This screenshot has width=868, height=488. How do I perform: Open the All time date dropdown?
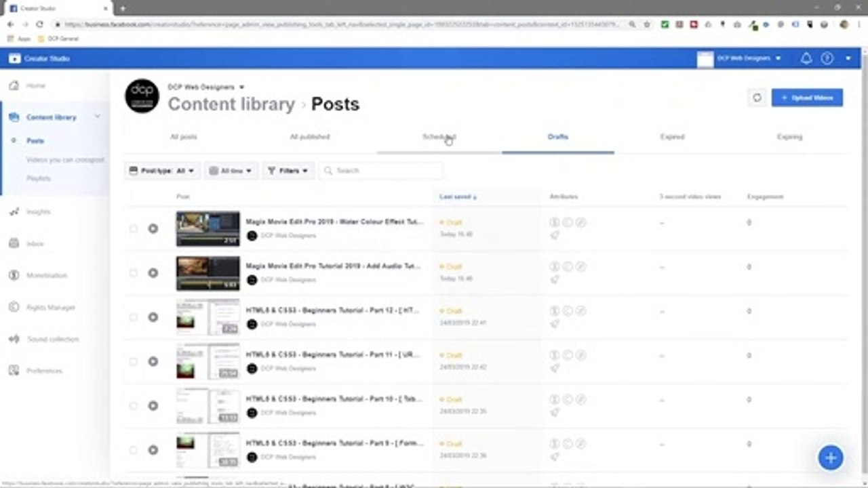click(231, 171)
